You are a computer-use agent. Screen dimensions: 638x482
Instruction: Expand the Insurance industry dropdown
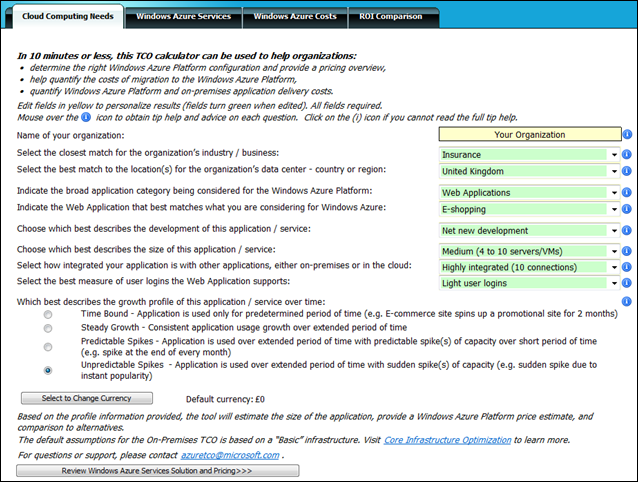[614, 155]
